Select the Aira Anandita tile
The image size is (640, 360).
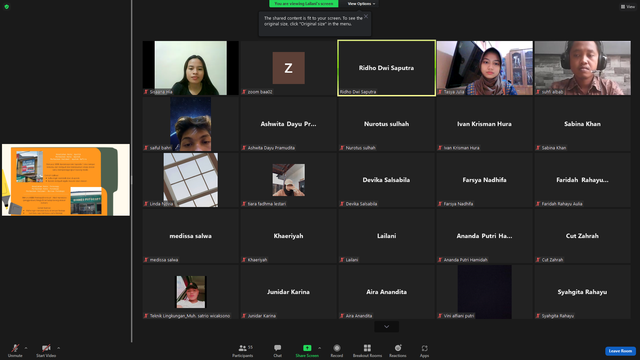pos(387,292)
